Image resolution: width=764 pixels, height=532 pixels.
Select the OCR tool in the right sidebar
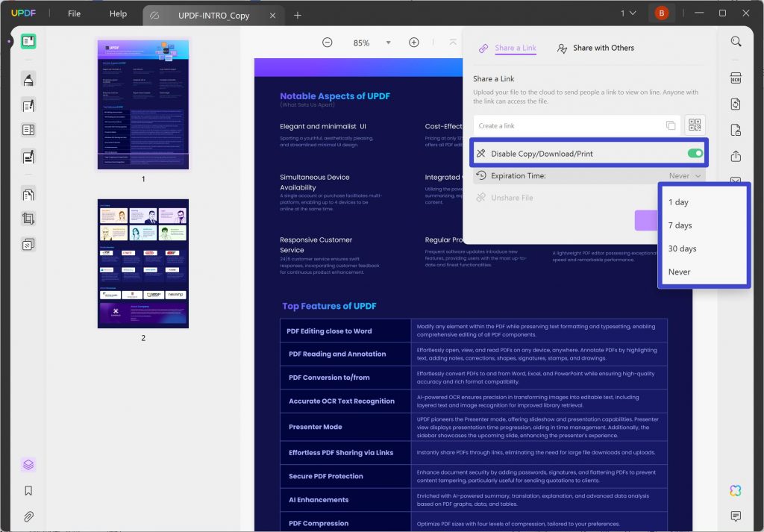[735, 77]
